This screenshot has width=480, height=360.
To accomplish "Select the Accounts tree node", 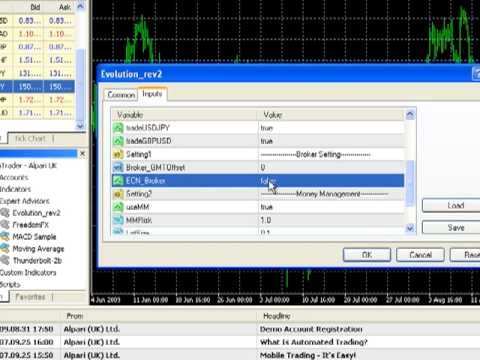I will coord(14,177).
